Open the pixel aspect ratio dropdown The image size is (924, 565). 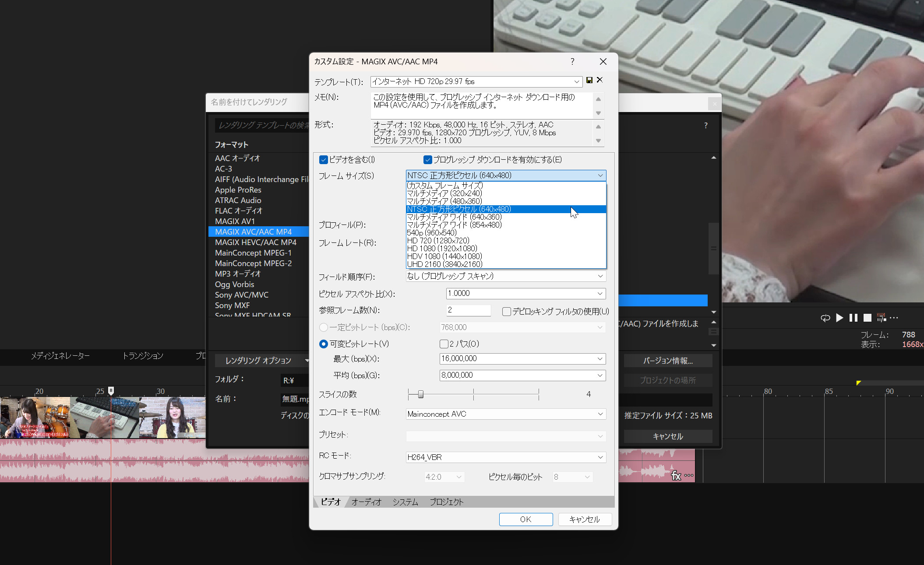[526, 294]
